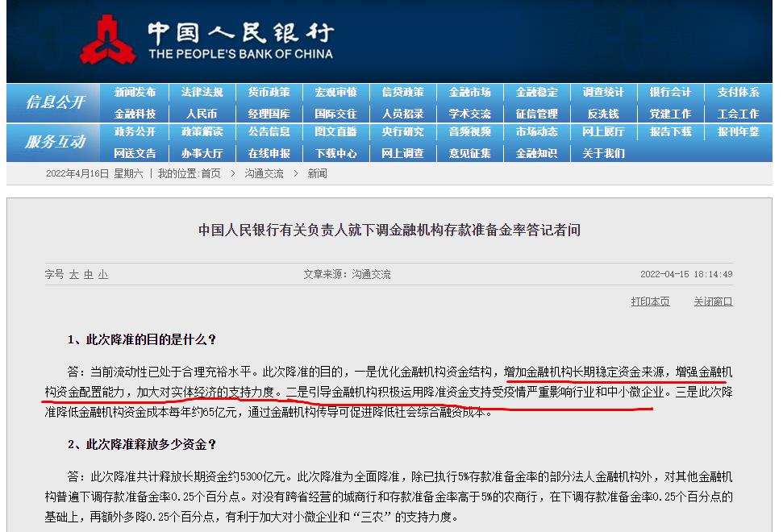Open 调查统计 from the navigation
Screen dimensions: 783x532
click(x=603, y=93)
